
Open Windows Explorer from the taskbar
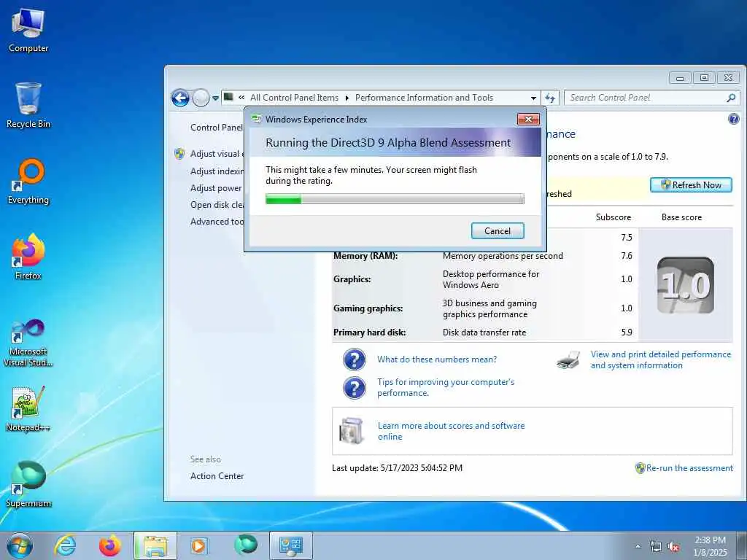tap(155, 545)
